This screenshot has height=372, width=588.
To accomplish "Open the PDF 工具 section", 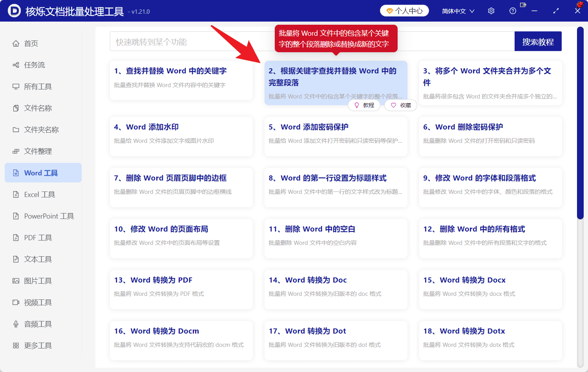I will tap(36, 237).
